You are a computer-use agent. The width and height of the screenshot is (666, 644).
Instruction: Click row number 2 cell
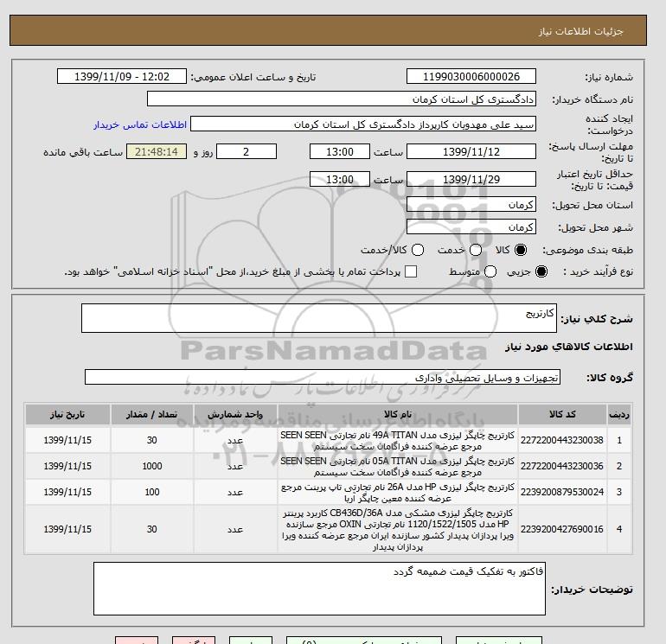(619, 466)
